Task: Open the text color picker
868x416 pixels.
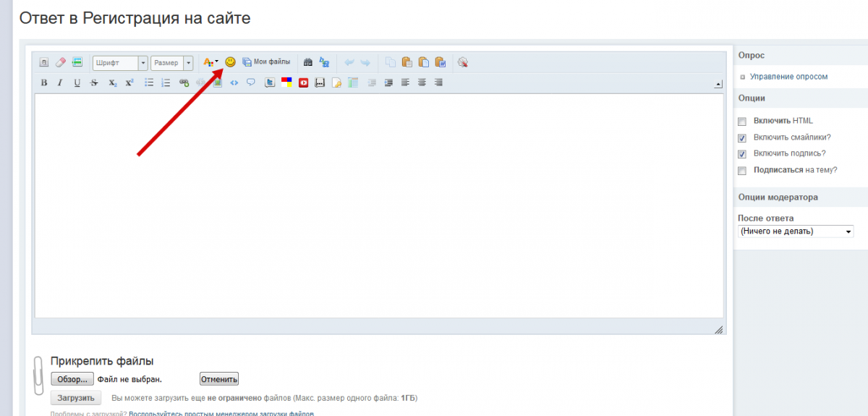Action: [210, 63]
